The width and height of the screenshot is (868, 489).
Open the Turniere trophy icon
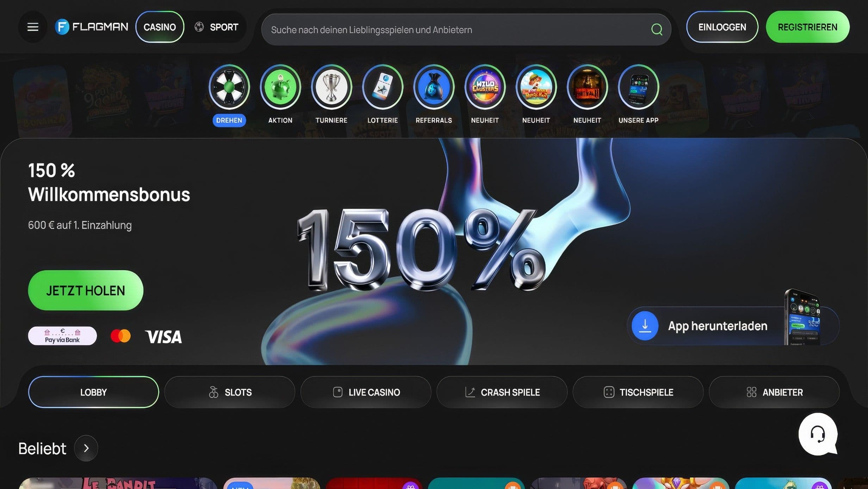coord(331,87)
